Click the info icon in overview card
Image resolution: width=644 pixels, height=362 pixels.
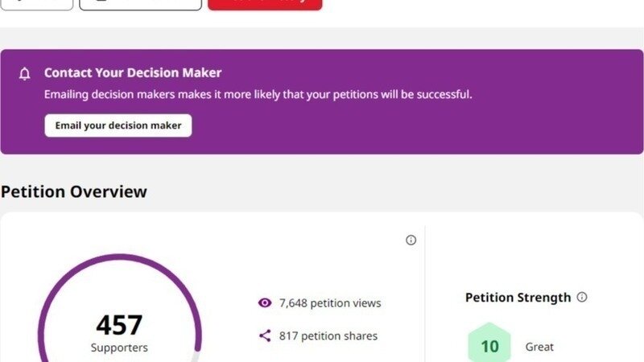[x=411, y=240]
